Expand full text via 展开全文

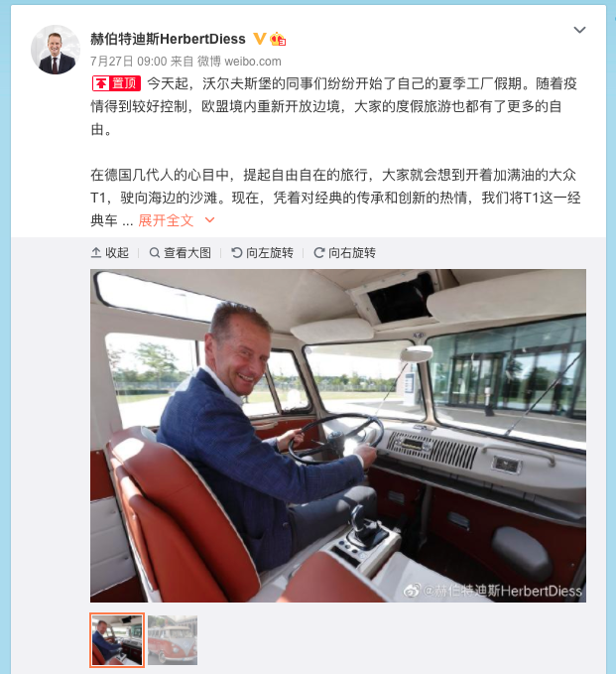(x=166, y=220)
